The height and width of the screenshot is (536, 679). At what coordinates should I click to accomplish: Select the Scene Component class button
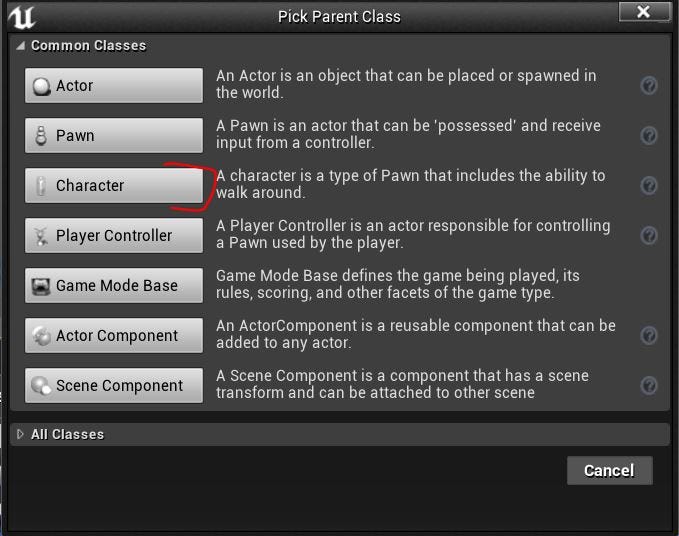tap(113, 385)
